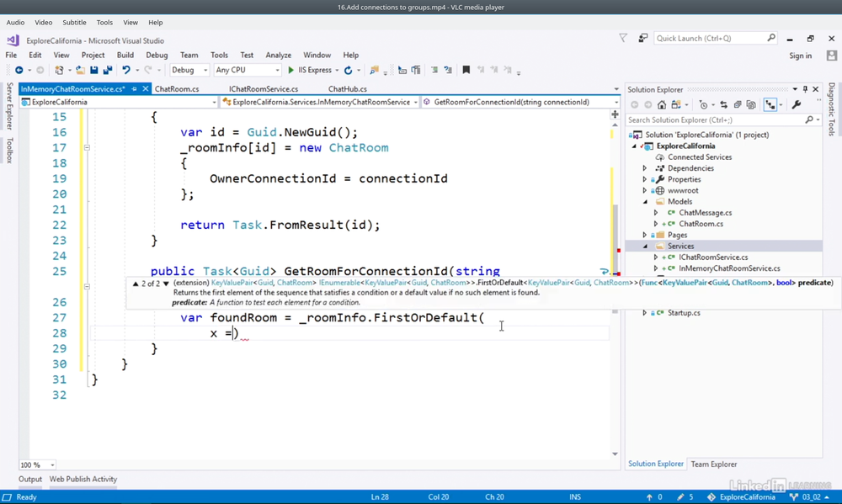Open the ExploreCalifornia project navigation dropdown

click(119, 102)
